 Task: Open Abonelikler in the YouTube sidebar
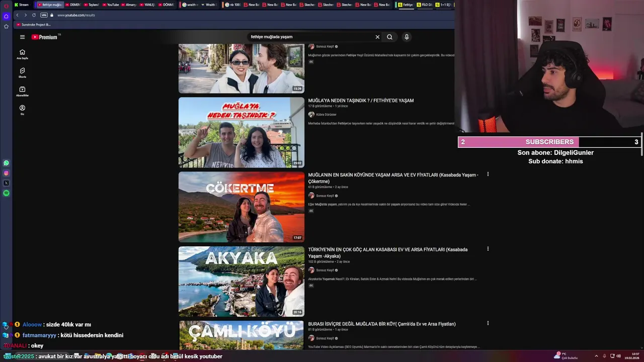tap(22, 92)
